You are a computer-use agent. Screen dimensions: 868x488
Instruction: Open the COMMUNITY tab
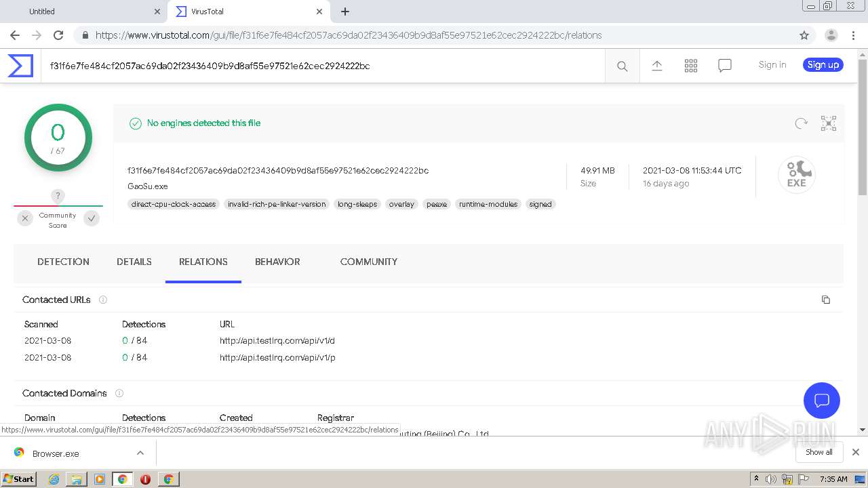[x=369, y=262]
